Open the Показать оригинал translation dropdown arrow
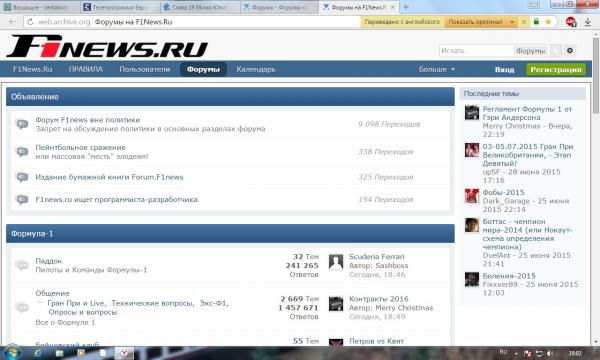The width and height of the screenshot is (600, 360). click(512, 22)
